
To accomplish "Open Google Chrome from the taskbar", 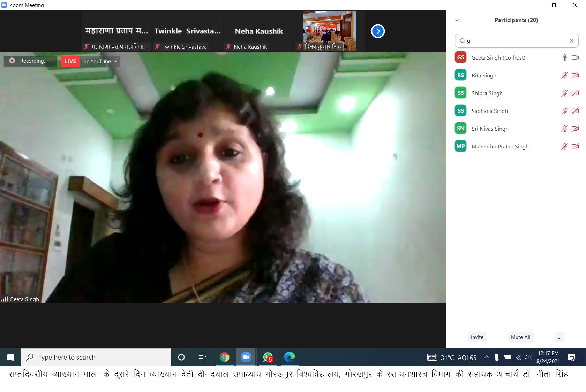I will click(225, 357).
